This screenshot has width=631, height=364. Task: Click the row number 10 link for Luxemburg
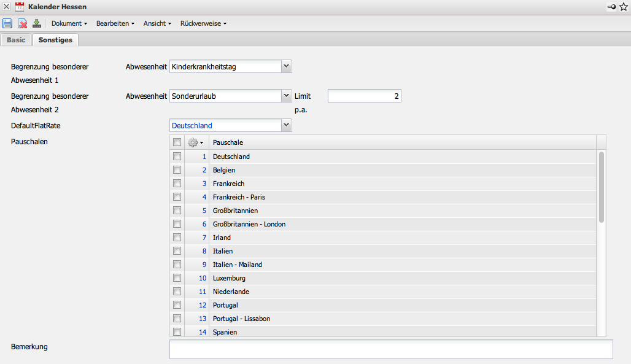coord(203,278)
